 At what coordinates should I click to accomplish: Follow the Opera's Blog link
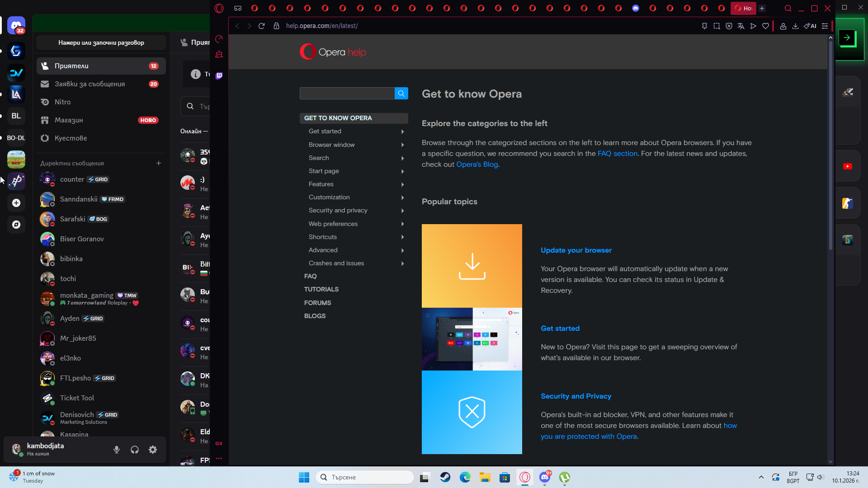coord(477,164)
